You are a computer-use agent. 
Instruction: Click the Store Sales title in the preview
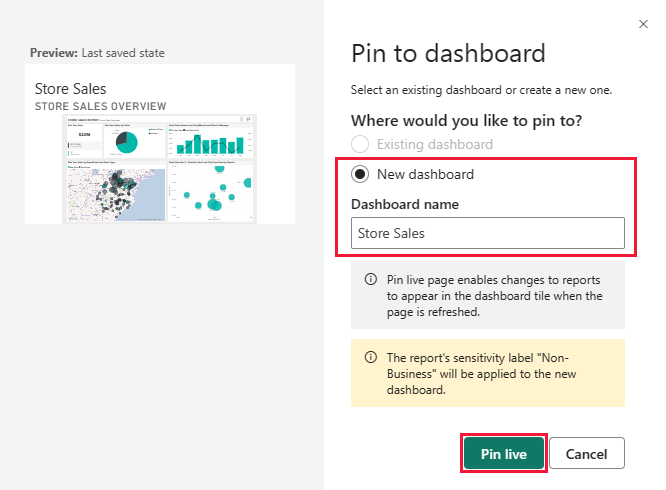click(70, 89)
